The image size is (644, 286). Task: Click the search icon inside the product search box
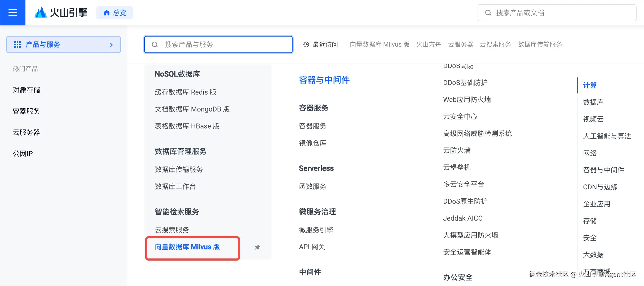(x=155, y=44)
